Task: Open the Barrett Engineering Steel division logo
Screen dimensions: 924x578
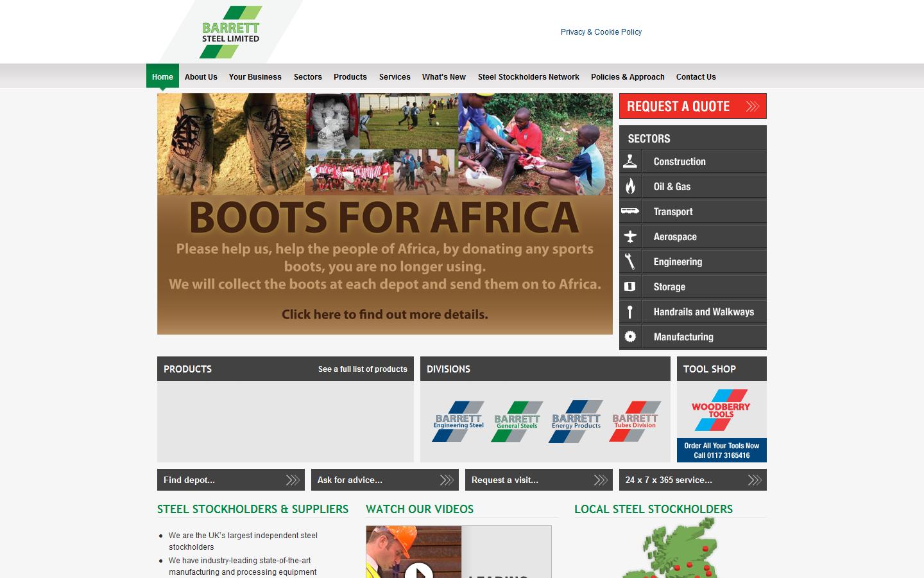Action: [x=457, y=421]
